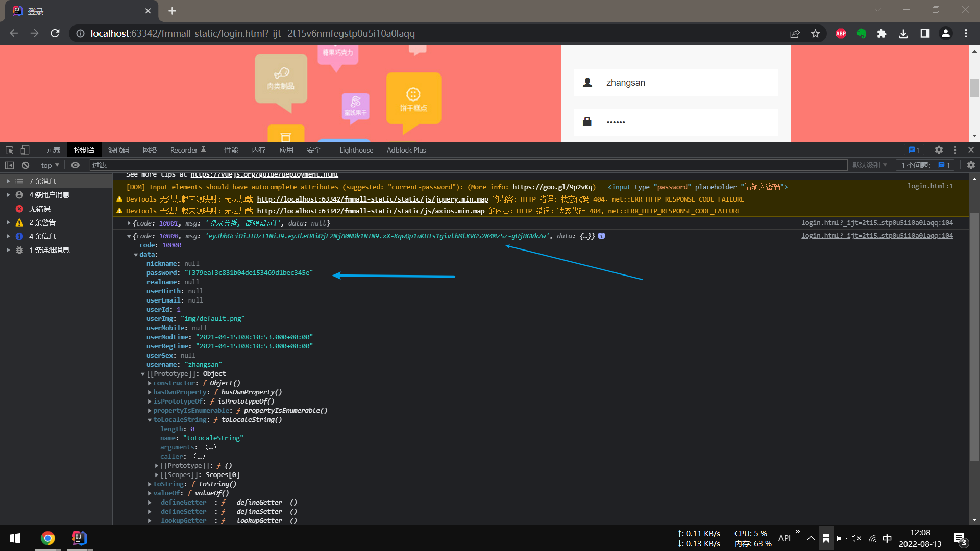Bookmark this page with the star icon

pyautogui.click(x=815, y=34)
